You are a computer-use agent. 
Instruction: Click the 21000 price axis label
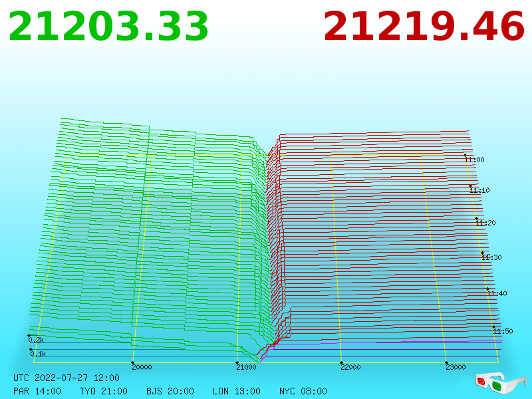[x=246, y=367]
